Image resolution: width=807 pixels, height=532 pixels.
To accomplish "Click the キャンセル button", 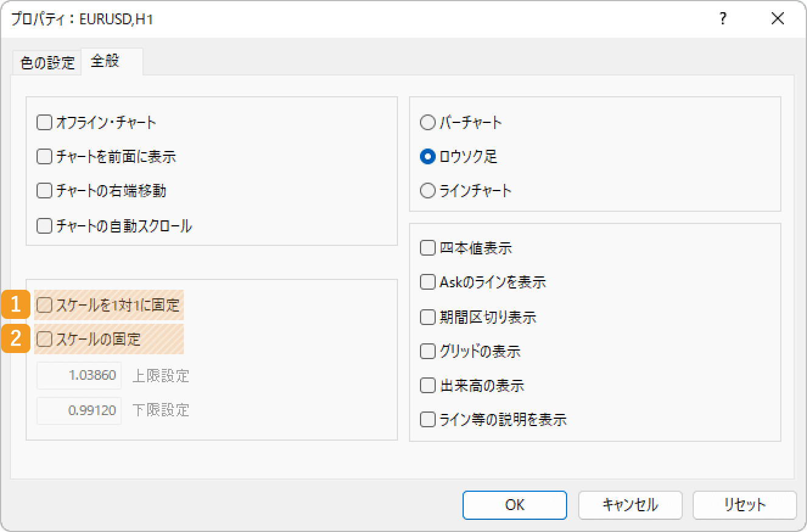I will coord(630,505).
